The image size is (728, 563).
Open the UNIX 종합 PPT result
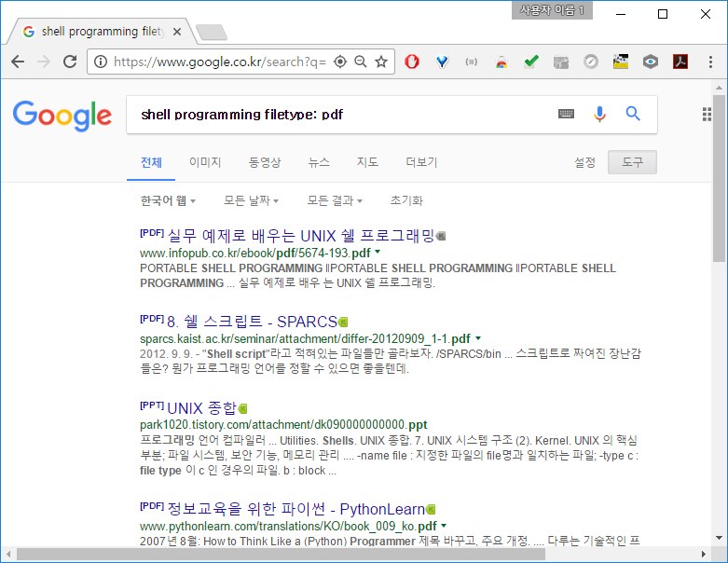pos(202,408)
